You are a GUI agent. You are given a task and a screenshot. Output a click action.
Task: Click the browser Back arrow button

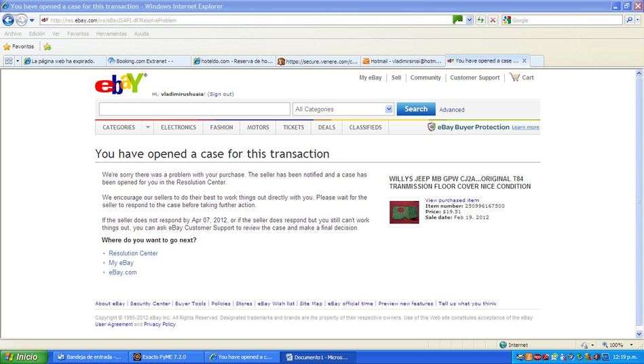tap(8, 20)
